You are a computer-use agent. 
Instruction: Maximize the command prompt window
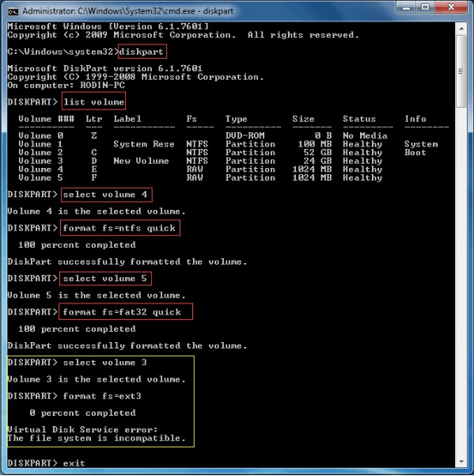coord(425,7)
